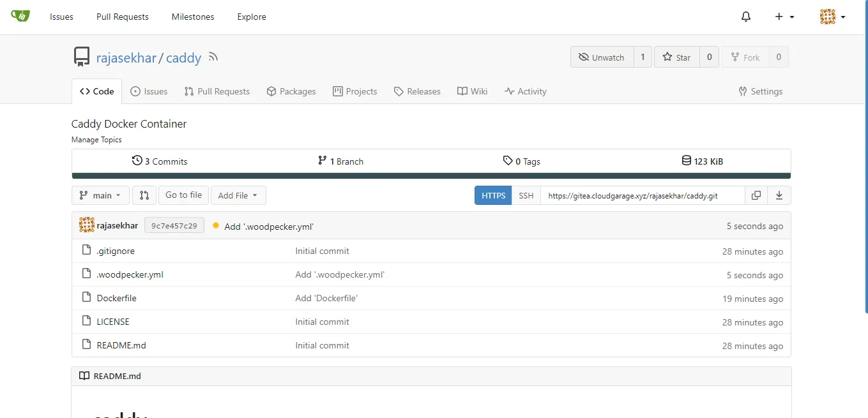Image resolution: width=868 pixels, height=418 pixels.
Task: Open the .woodpecker.yml file
Action: point(130,274)
